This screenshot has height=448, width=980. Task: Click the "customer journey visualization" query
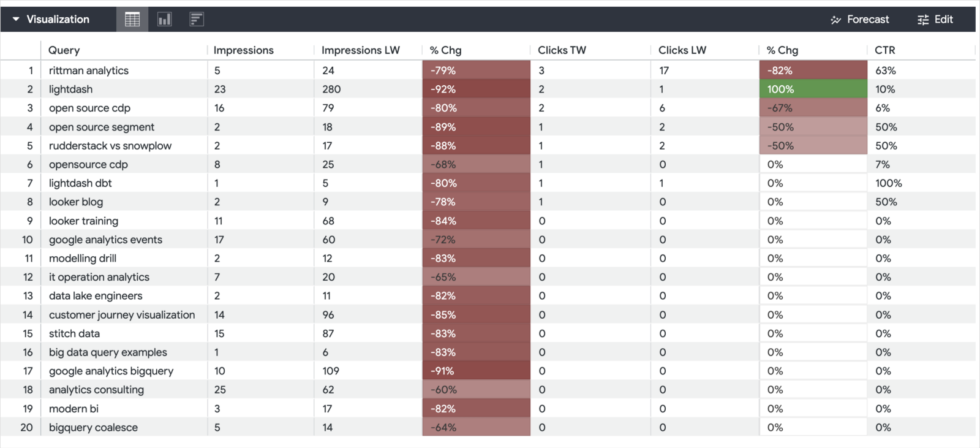coord(122,315)
